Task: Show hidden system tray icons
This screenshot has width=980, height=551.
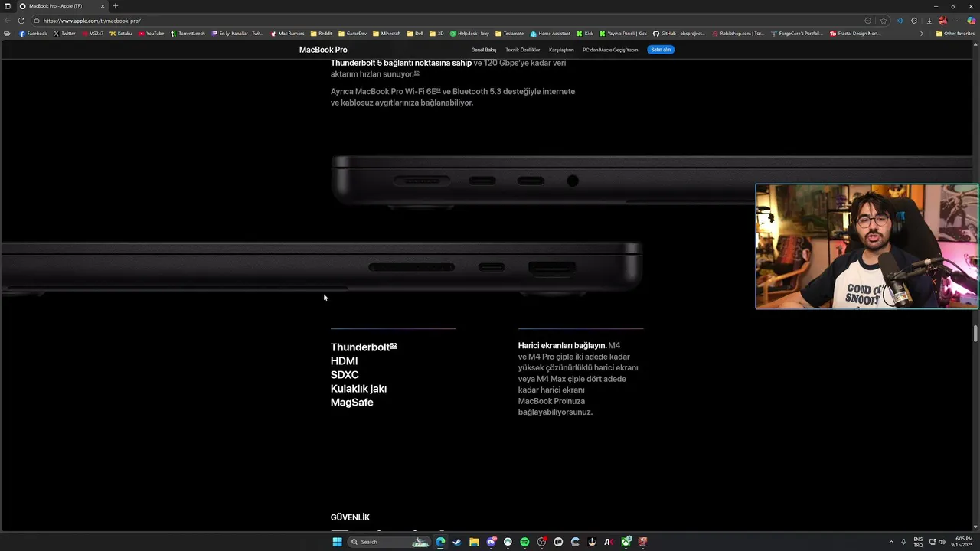Action: (x=891, y=542)
